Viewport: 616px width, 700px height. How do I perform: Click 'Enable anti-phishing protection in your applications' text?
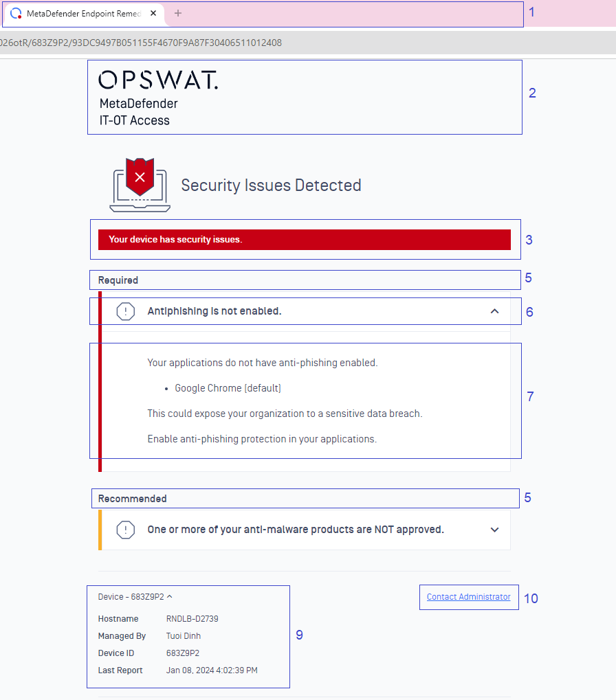coord(262,439)
